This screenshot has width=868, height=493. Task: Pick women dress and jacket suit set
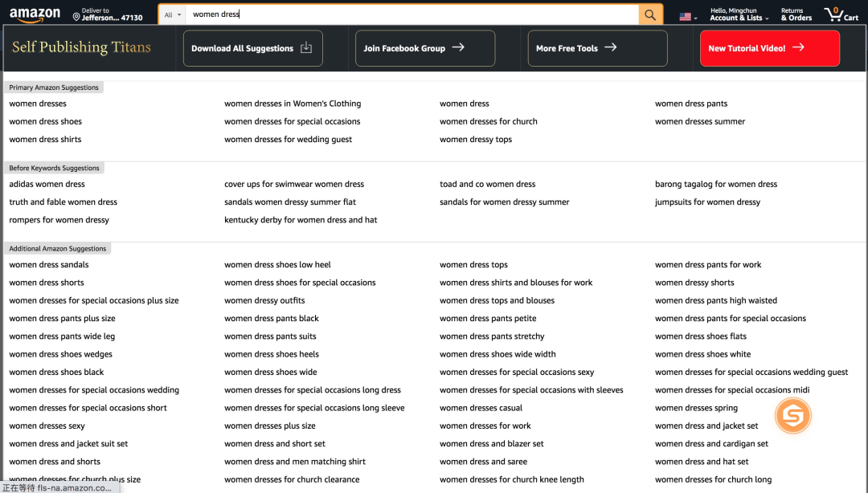pos(68,444)
